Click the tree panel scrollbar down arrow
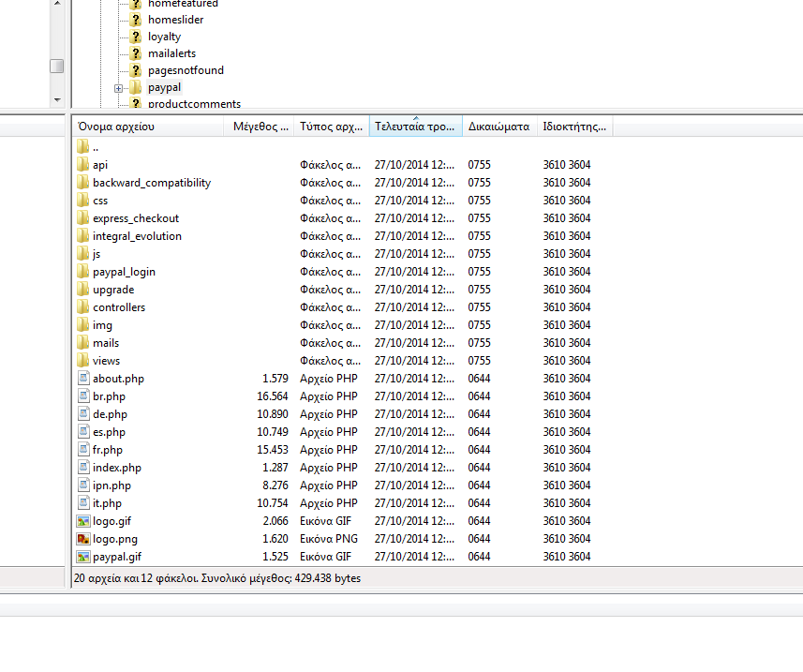Screen dimensions: 803x672 pos(57,100)
